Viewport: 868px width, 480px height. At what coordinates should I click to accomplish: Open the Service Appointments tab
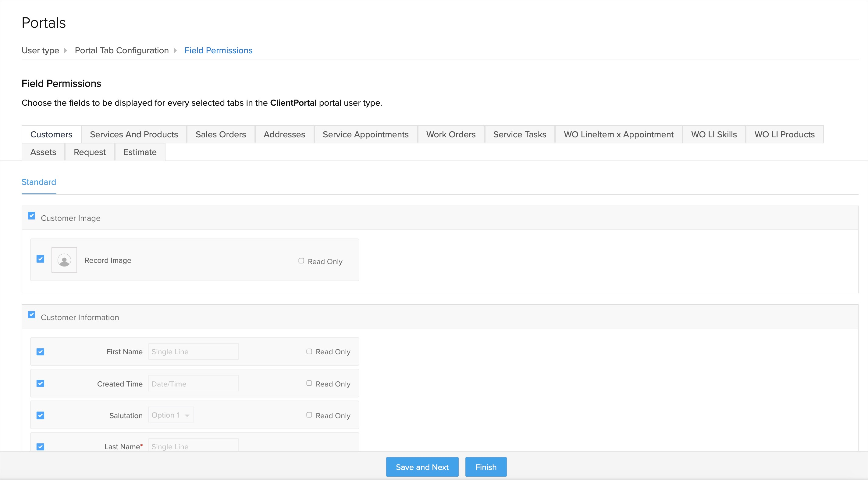(x=366, y=134)
